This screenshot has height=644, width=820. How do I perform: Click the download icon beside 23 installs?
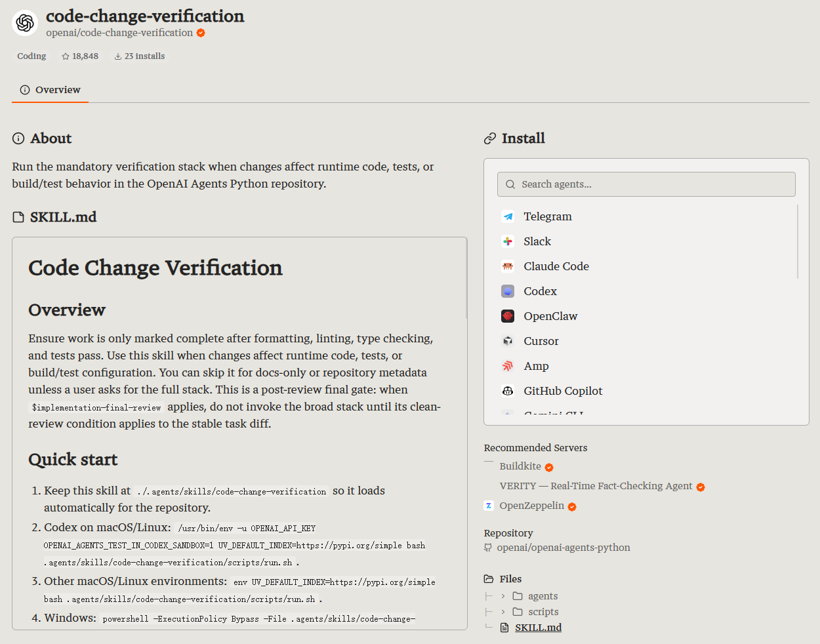point(118,56)
